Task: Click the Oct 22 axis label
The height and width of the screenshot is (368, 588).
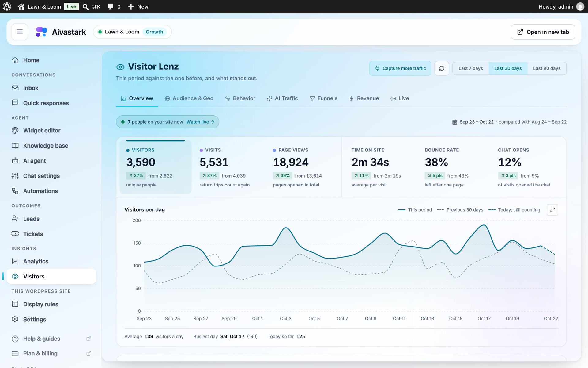Action: pyautogui.click(x=551, y=318)
